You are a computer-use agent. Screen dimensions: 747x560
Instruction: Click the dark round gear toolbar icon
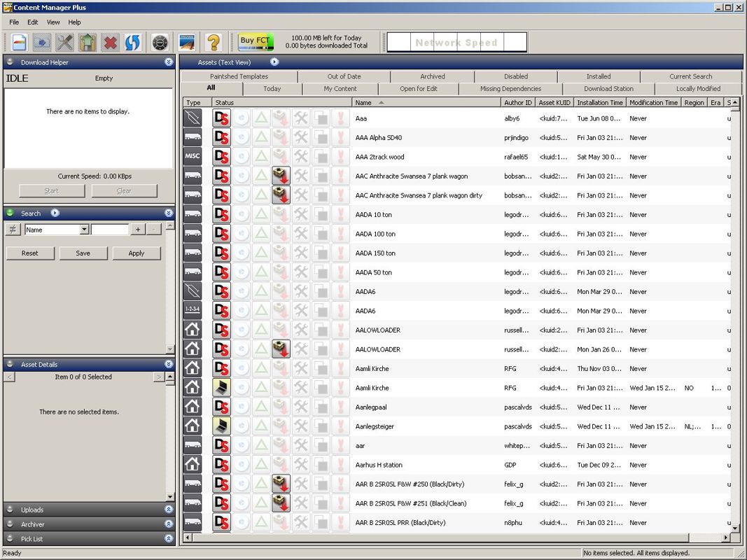coord(160,43)
